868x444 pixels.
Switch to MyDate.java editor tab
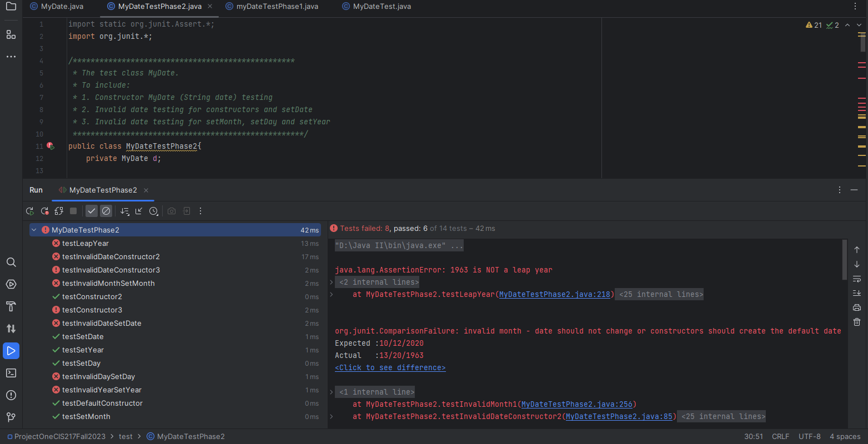pos(57,7)
